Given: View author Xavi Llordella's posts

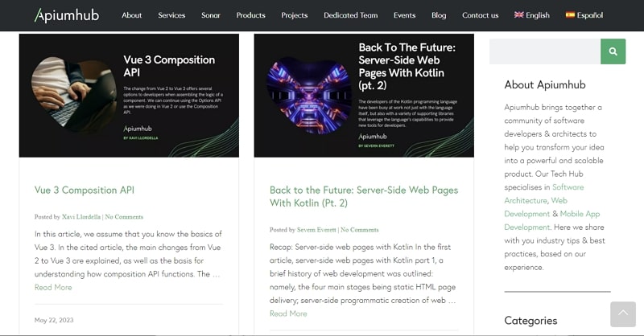Looking at the screenshot, I should [81, 216].
